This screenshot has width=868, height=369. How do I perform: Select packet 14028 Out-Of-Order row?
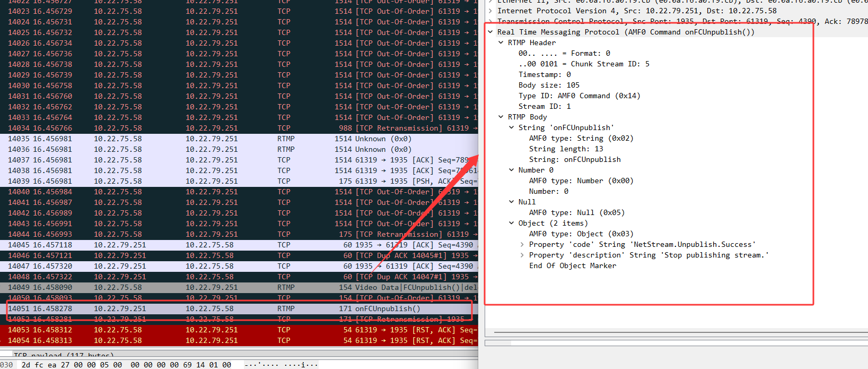coord(239,64)
